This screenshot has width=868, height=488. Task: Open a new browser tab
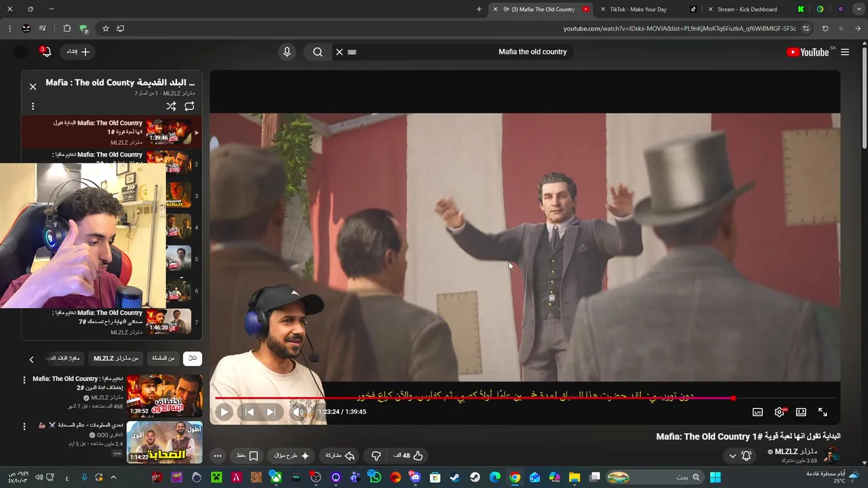click(479, 9)
